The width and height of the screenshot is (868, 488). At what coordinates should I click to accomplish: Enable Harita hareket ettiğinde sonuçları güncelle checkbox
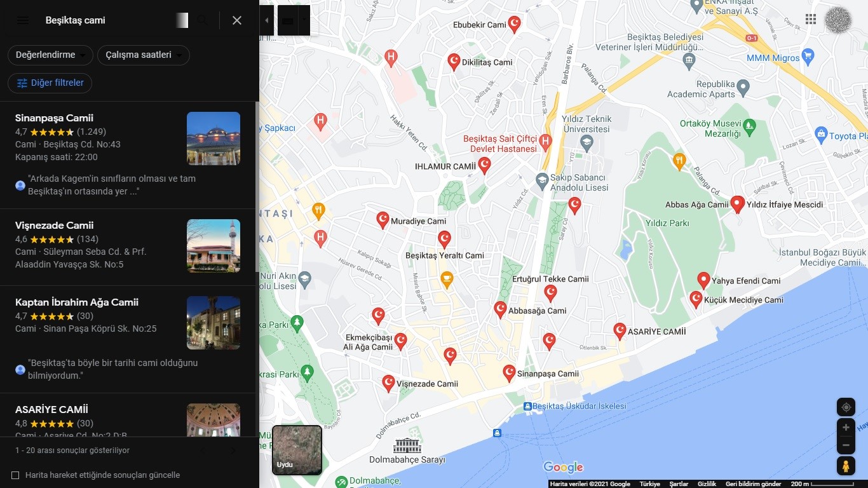pos(15,475)
